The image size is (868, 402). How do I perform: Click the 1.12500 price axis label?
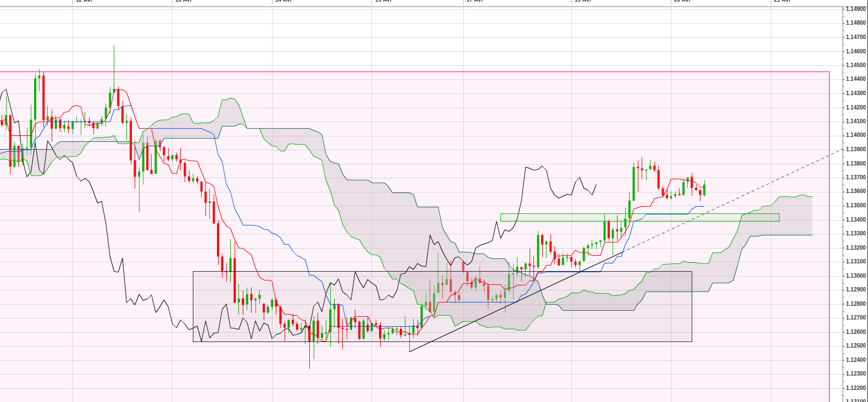855,346
